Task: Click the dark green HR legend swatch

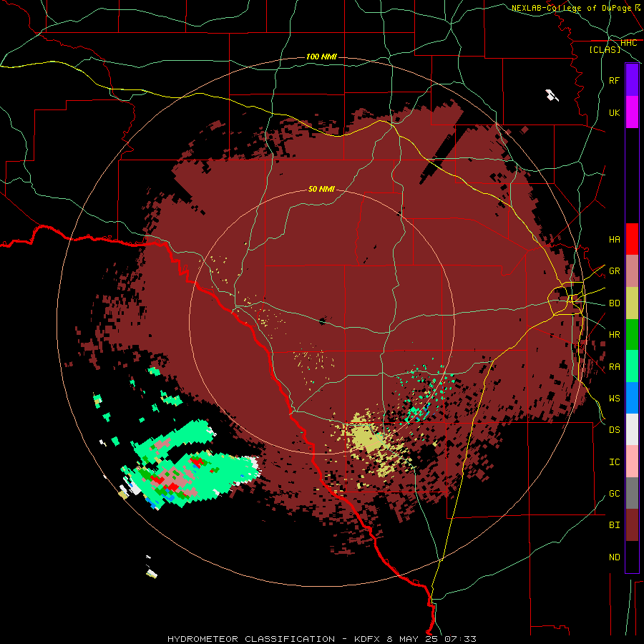Action: pos(632,335)
